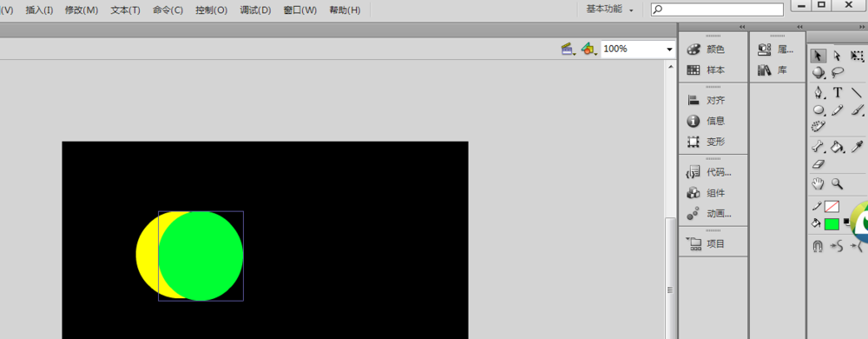The height and width of the screenshot is (339, 868).
Task: Select the Text (T) tool
Action: coord(838,92)
